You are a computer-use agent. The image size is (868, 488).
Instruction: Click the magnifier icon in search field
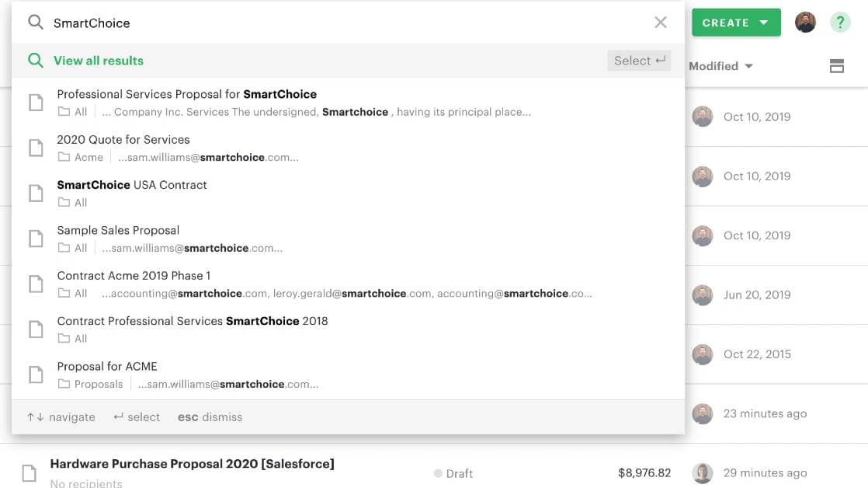point(36,23)
